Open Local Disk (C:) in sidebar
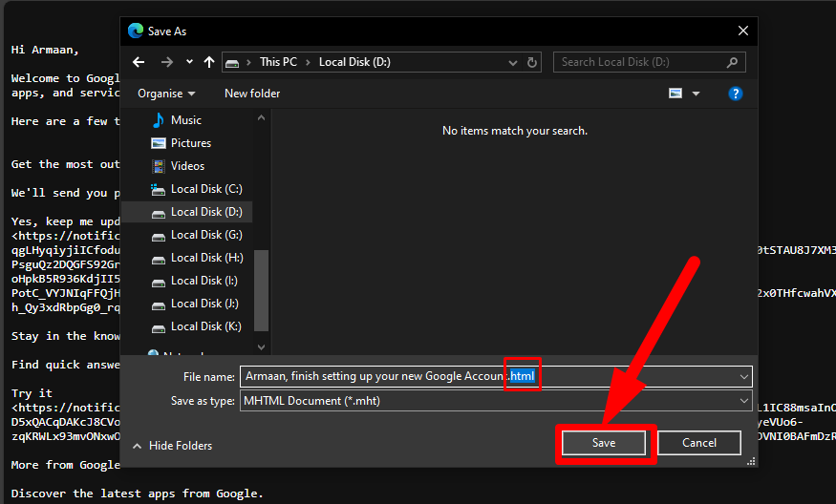 pos(205,189)
